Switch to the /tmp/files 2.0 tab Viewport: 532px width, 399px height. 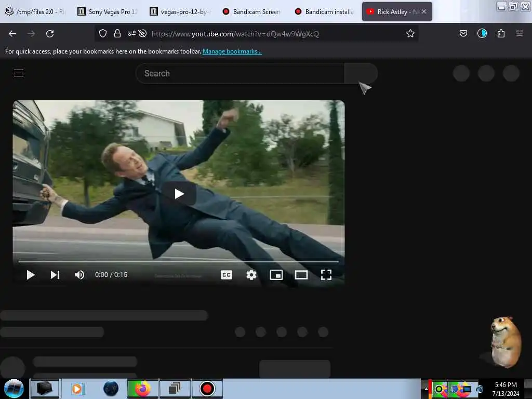35,11
